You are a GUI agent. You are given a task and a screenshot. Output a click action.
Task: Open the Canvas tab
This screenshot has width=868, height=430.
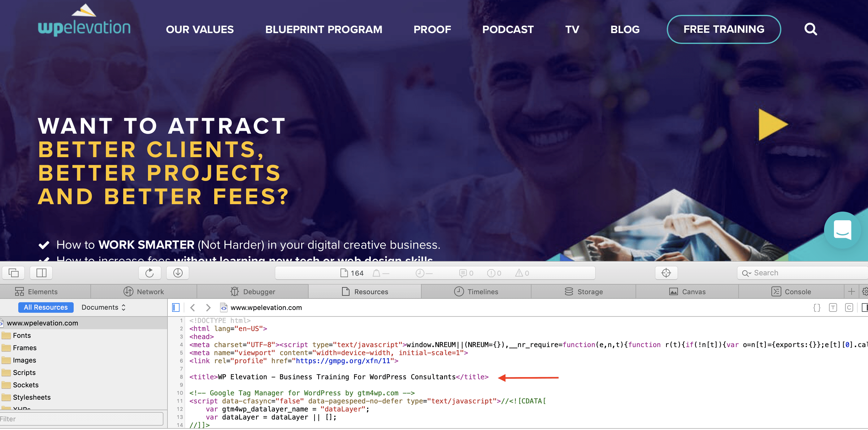pyautogui.click(x=687, y=292)
